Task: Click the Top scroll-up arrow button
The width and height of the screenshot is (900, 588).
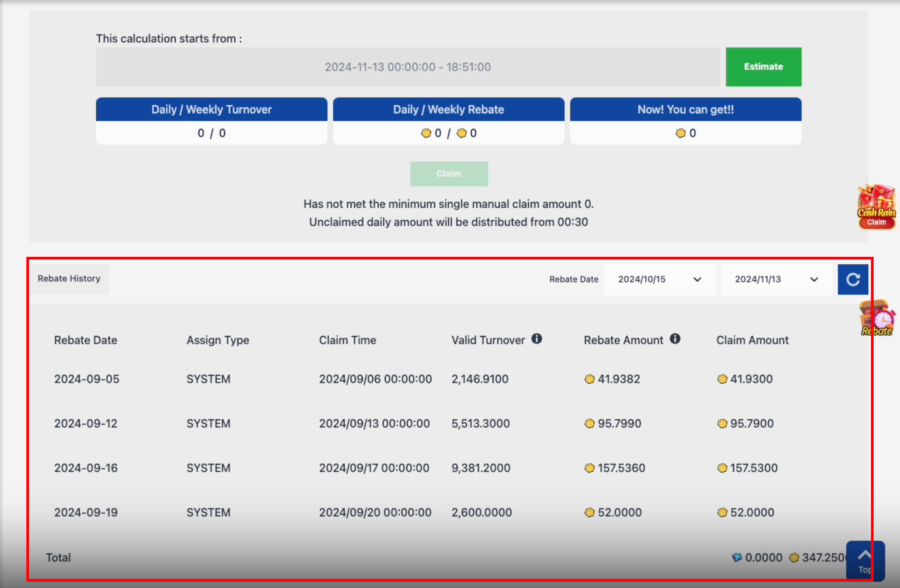Action: (x=865, y=560)
